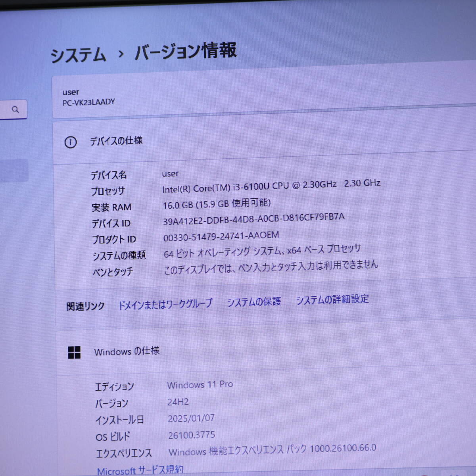Click the インストール日 label
The image size is (476, 476).
click(x=119, y=420)
